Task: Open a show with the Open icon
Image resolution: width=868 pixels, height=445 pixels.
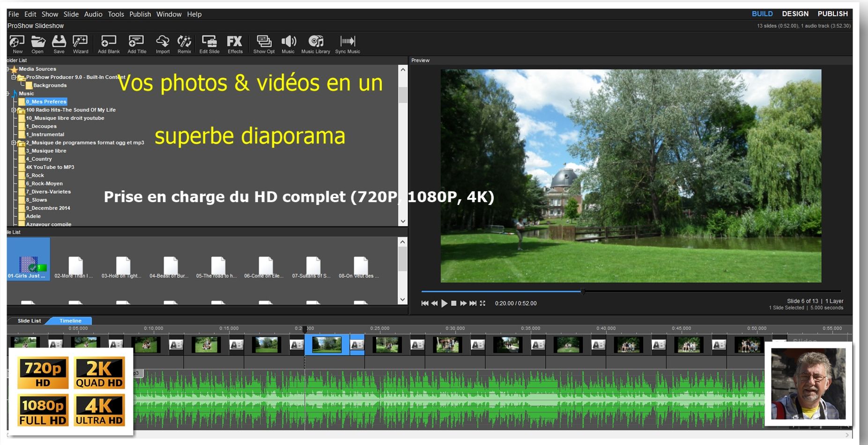Action: 37,44
